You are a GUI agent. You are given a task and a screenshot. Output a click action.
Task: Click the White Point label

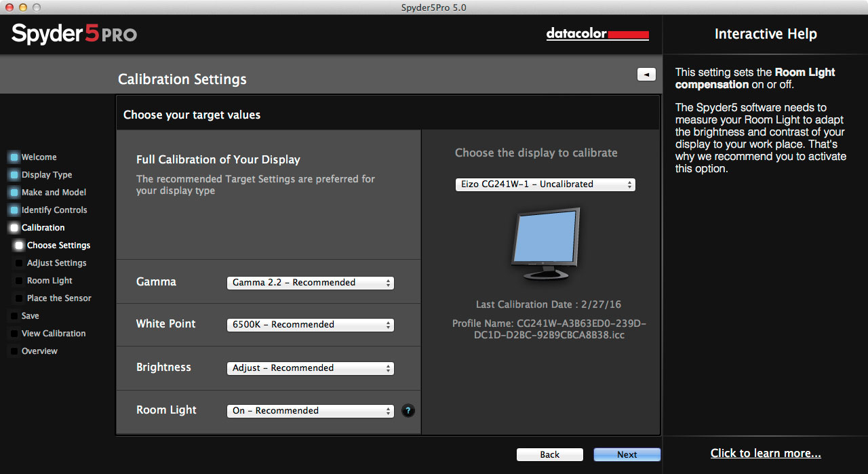pos(165,324)
